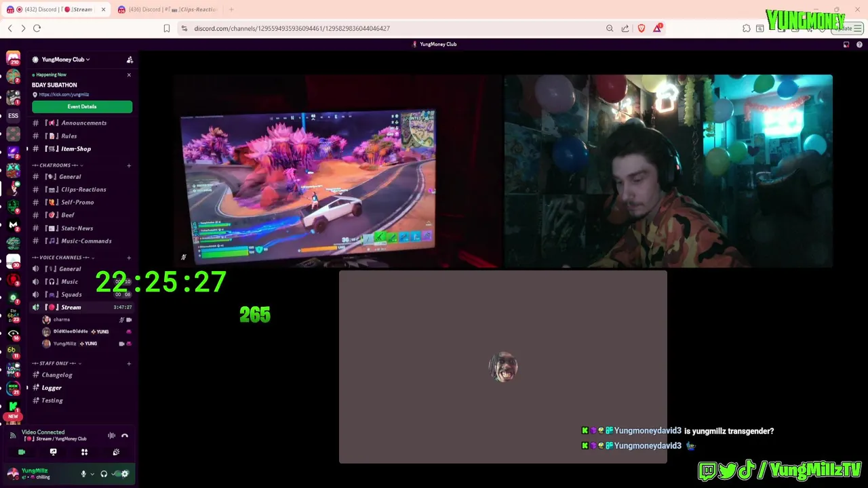Screen dimensions: 868x488
Task: Open the Changelog channel
Action: click(82, 375)
